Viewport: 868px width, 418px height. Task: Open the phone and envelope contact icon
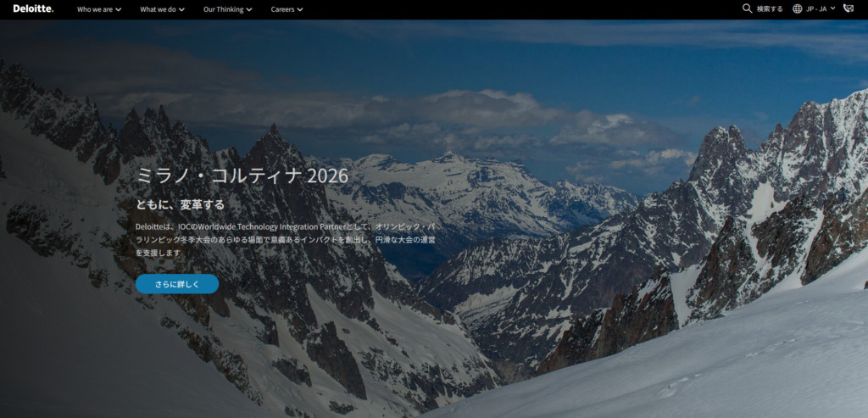point(849,8)
